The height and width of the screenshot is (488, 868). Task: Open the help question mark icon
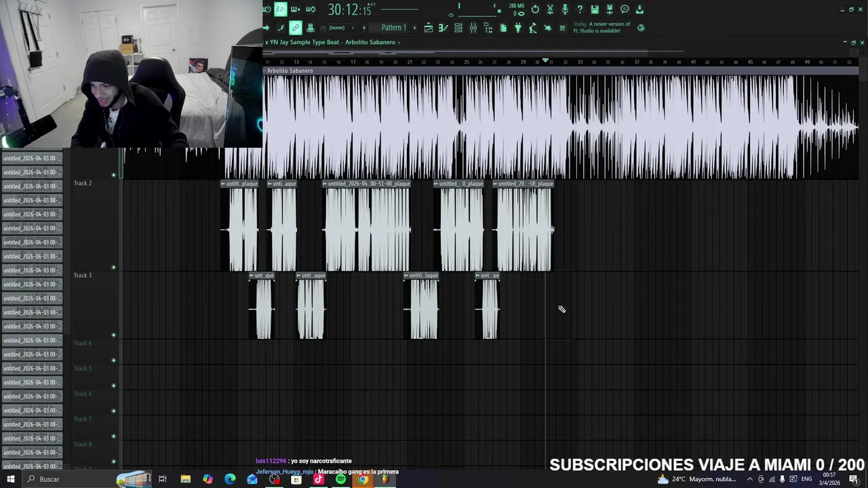[580, 9]
